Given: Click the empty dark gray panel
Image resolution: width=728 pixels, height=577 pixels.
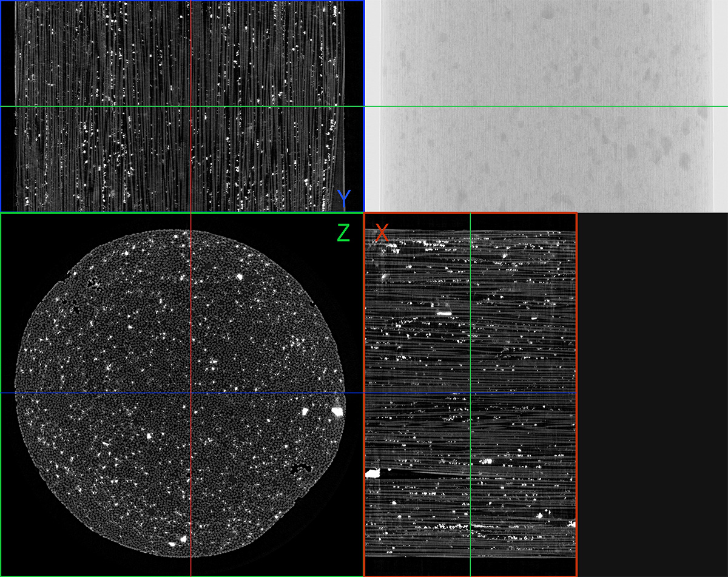Looking at the screenshot, I should (x=652, y=394).
